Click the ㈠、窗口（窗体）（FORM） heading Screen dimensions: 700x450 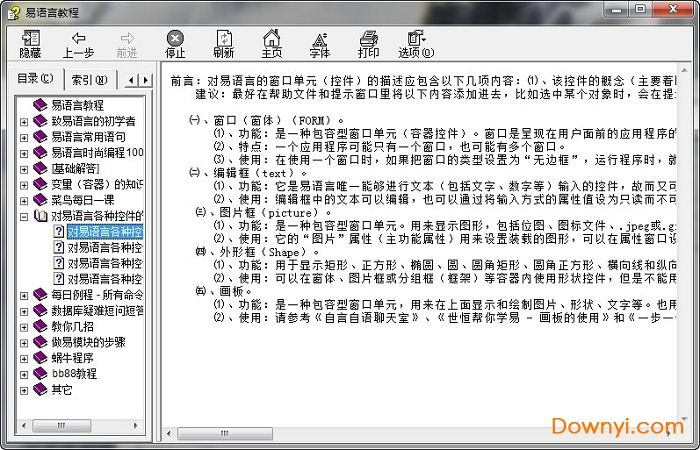point(267,121)
